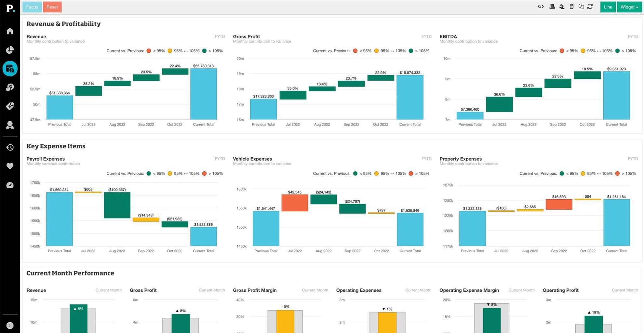The image size is (644, 333).
Task: Toggle 95% ↔ 105% legend in EBITDA chart
Action: pyautogui.click(x=597, y=51)
